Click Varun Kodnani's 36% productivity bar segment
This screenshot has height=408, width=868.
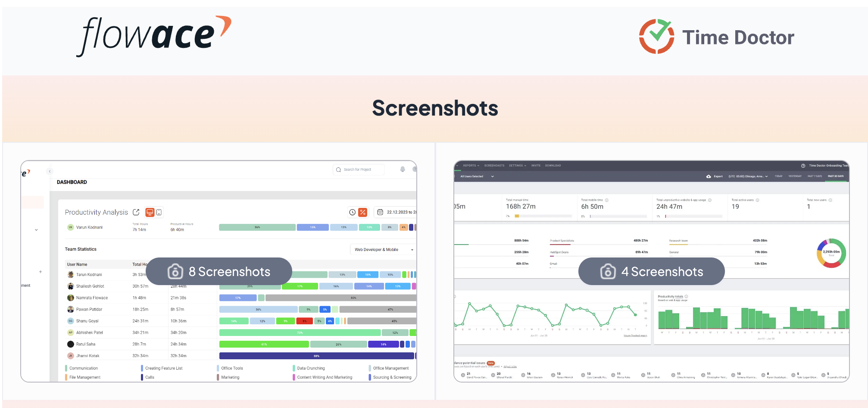pos(257,227)
